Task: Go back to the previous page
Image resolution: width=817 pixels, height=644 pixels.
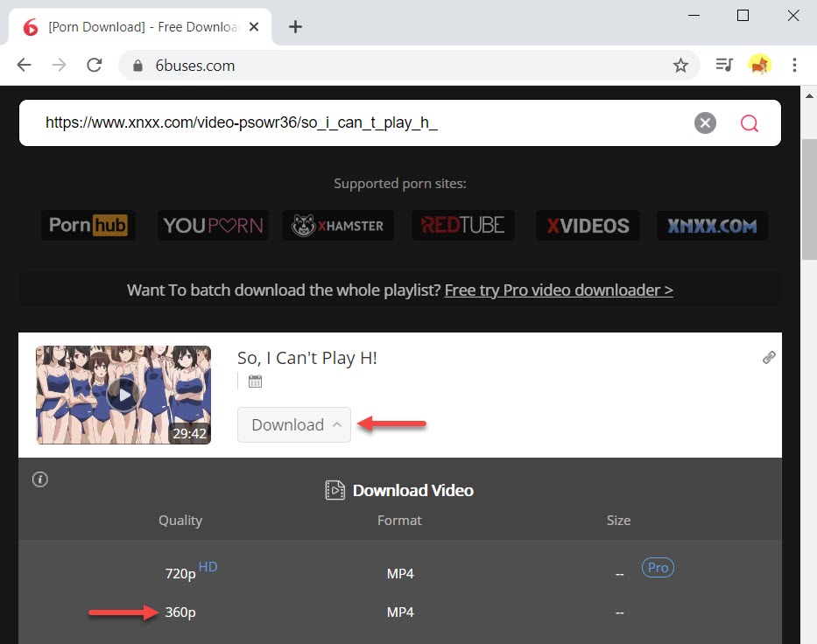Action: [24, 65]
